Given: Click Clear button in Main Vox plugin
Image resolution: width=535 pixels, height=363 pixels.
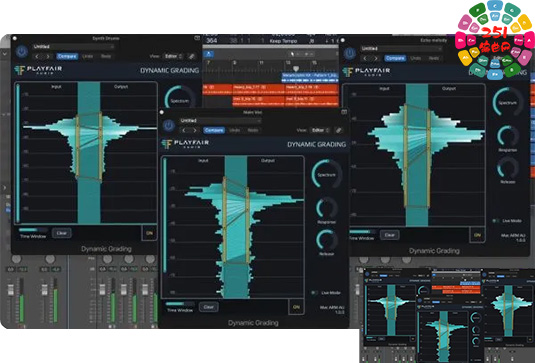Looking at the screenshot, I should point(209,307).
